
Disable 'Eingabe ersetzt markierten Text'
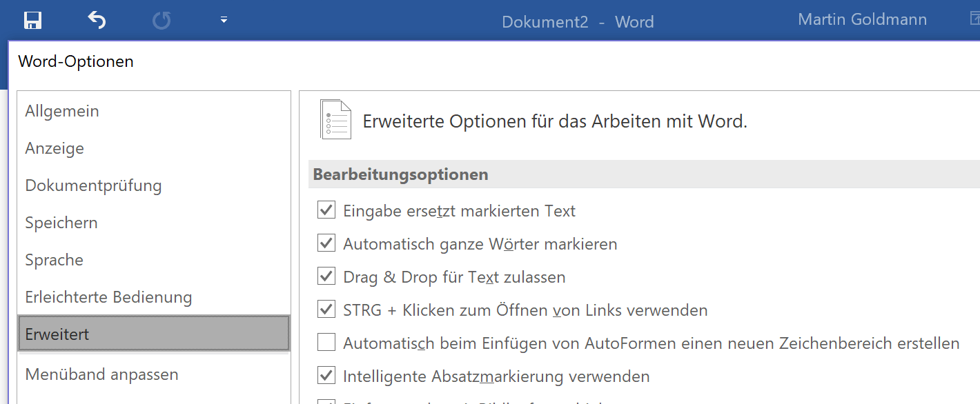tap(326, 210)
